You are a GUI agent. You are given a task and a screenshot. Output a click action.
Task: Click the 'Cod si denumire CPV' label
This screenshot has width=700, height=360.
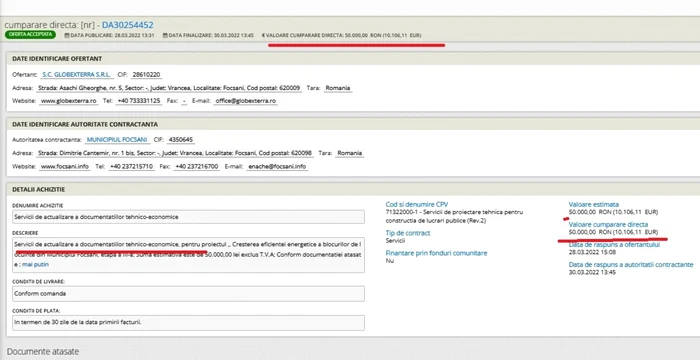pos(417,205)
